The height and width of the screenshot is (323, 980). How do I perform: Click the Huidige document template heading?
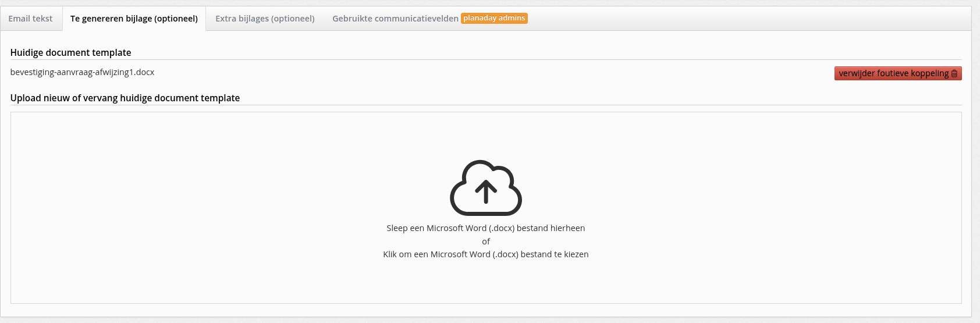(x=70, y=52)
